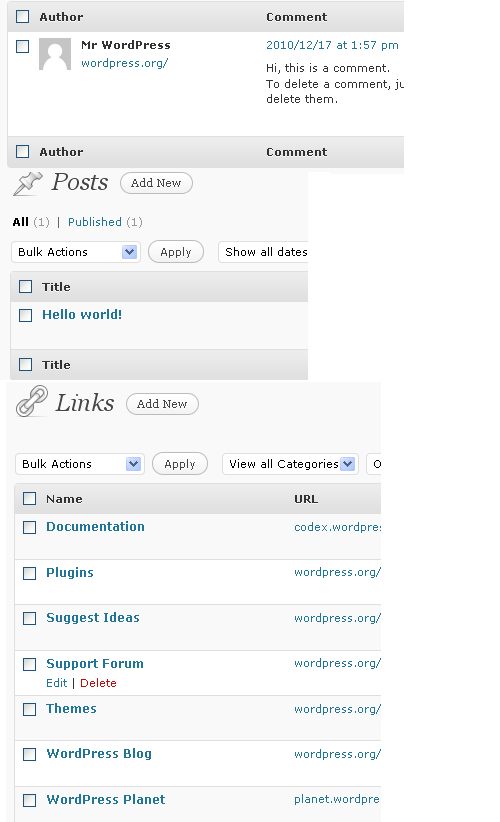This screenshot has height=822, width=500.
Task: Tick the Name header select-all checkbox
Action: point(29,499)
